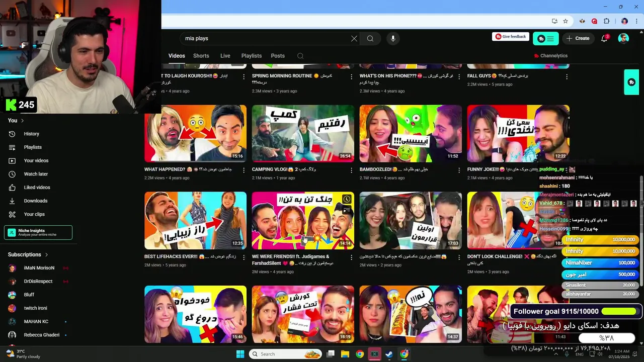Clear the 'mia plays' search text

point(354,38)
